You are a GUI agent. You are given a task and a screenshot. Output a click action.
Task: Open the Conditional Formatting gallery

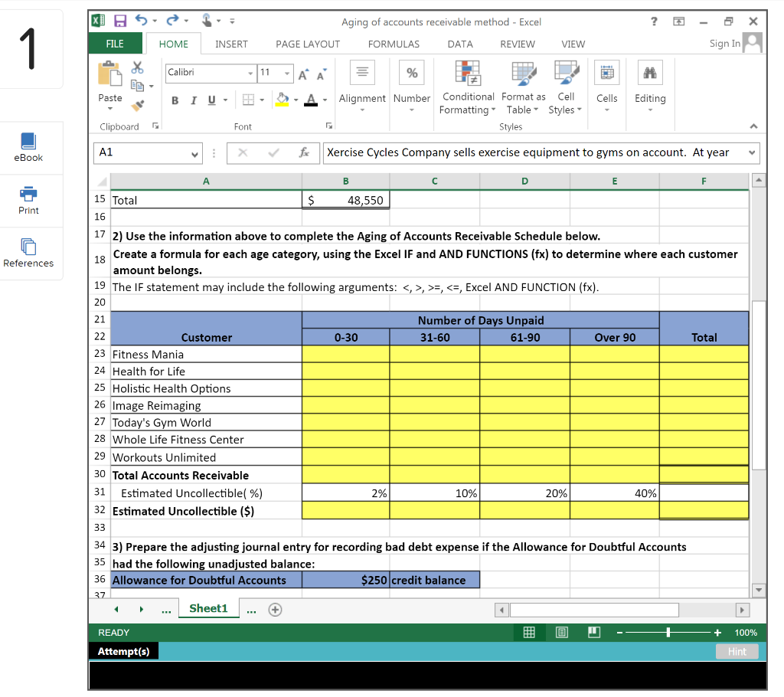467,87
